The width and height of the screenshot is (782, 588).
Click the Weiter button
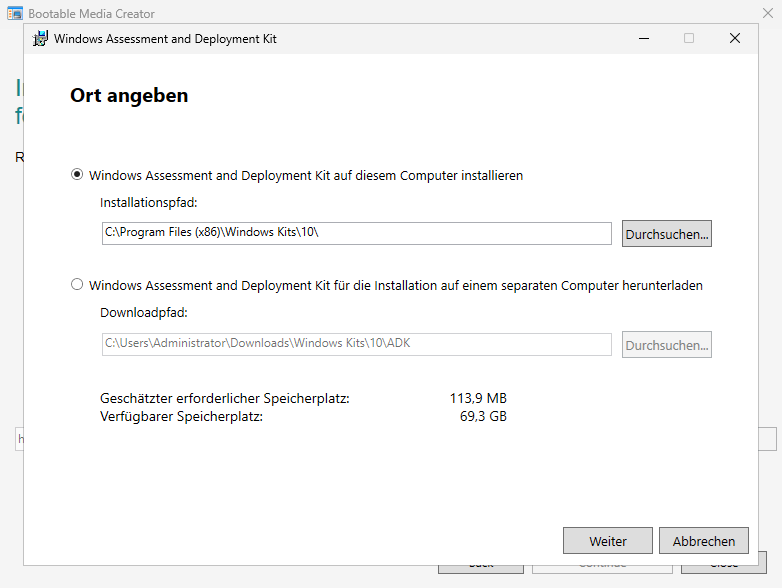pos(607,541)
